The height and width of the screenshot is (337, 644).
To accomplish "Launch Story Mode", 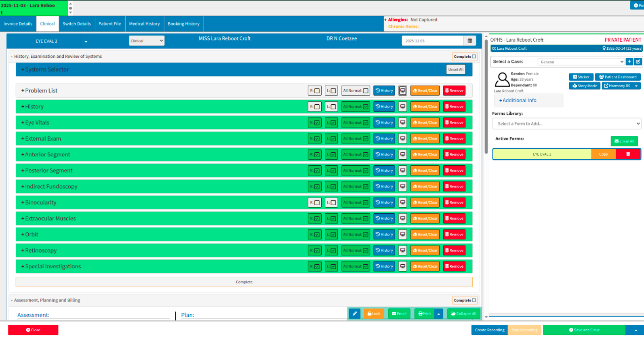I will pyautogui.click(x=585, y=86).
